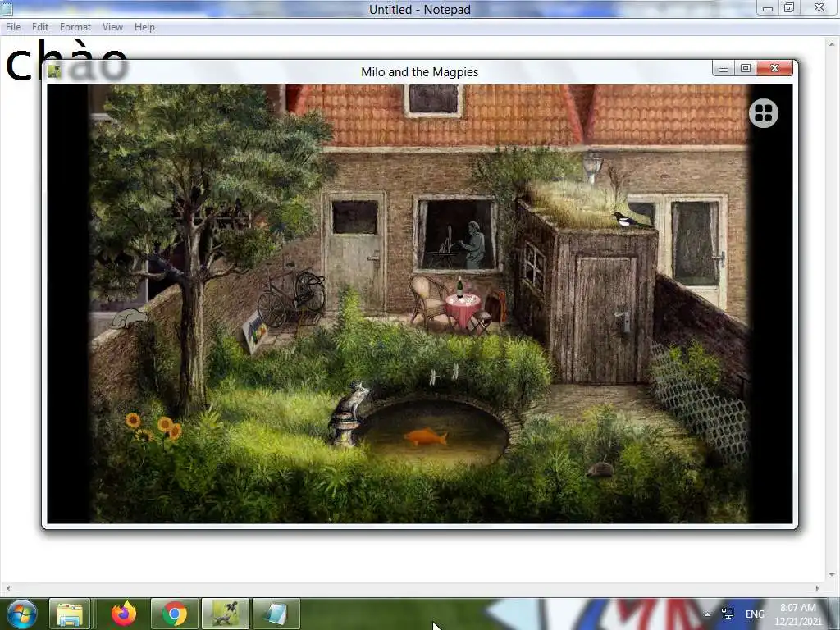Click the network icon in system tray
840x630 pixels.
pos(728,614)
